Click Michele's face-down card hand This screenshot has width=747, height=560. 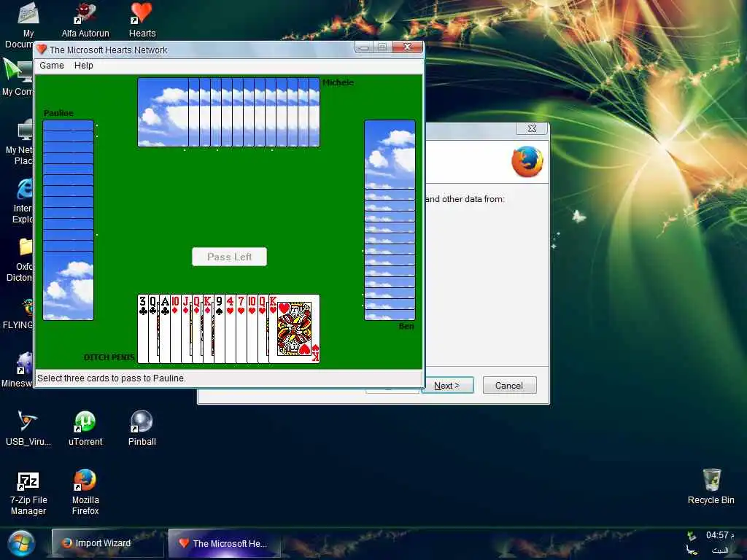click(x=228, y=112)
